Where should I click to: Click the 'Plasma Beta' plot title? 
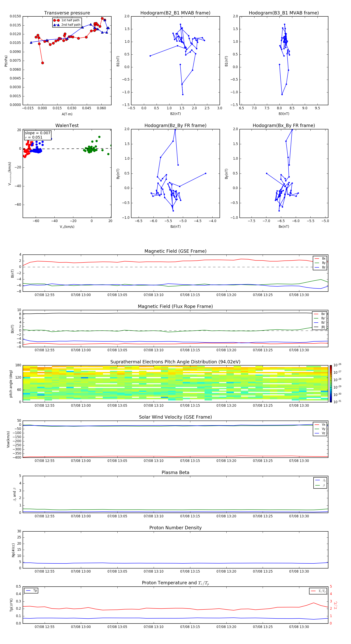click(x=175, y=473)
